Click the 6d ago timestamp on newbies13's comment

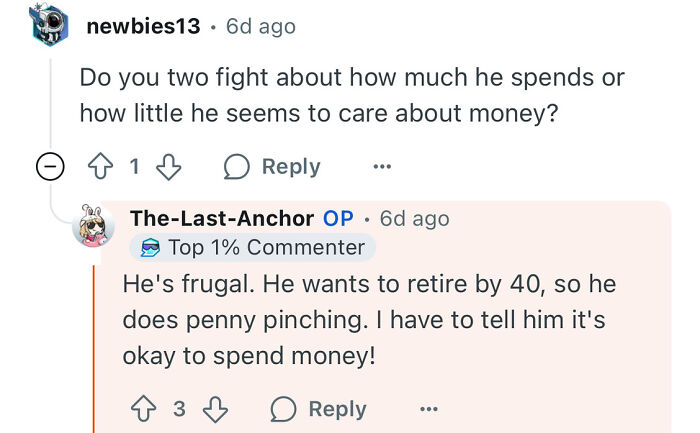[260, 26]
